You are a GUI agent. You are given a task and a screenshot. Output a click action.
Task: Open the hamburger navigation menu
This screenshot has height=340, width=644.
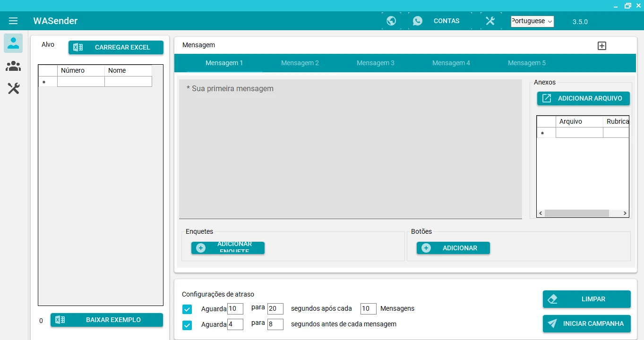(13, 21)
